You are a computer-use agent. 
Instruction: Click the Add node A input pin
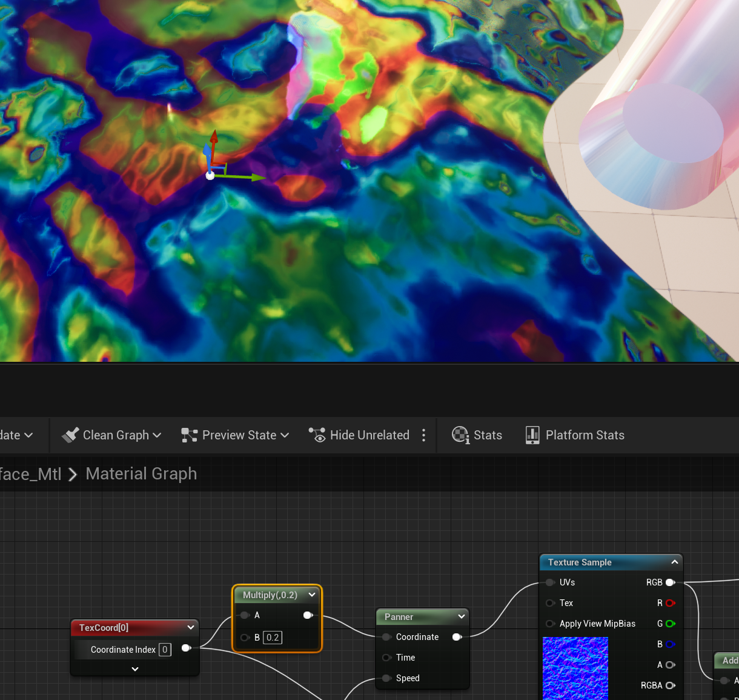point(724,681)
